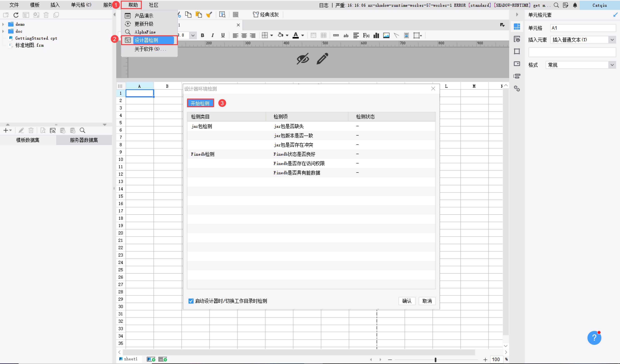This screenshot has width=620, height=364.
Task: Click the refresh icon in file panel
Action: tap(16, 15)
